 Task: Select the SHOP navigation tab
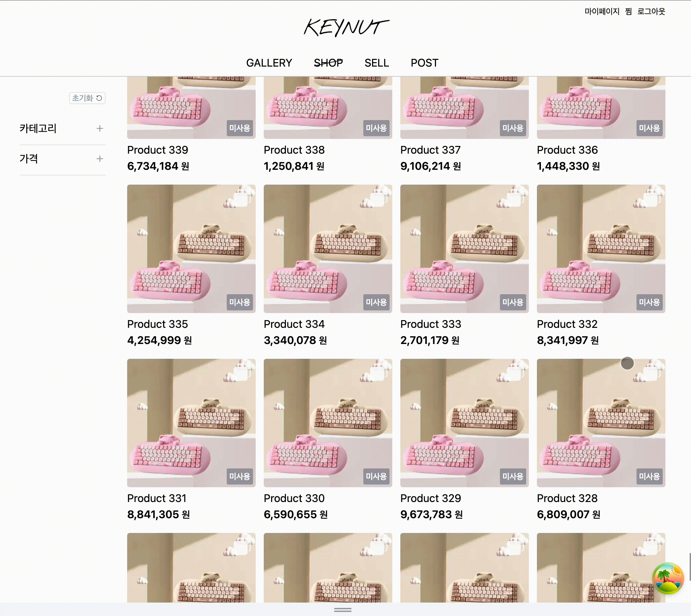(x=328, y=63)
